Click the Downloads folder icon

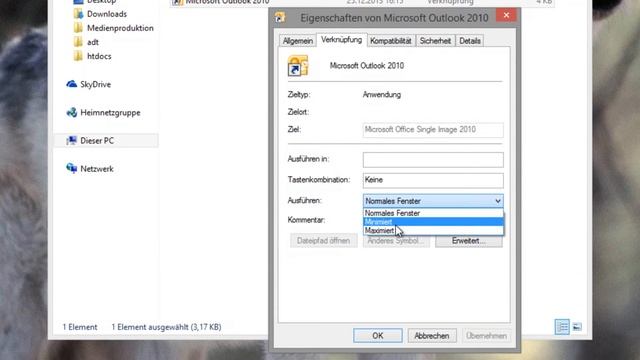tap(78, 14)
